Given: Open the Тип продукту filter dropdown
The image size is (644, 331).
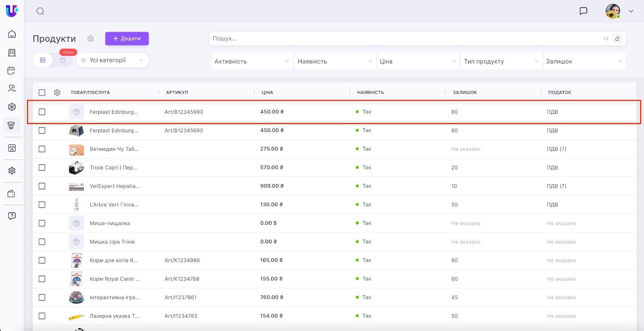Looking at the screenshot, I should [501, 61].
